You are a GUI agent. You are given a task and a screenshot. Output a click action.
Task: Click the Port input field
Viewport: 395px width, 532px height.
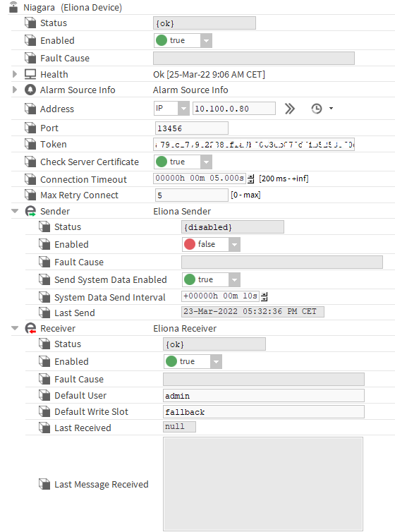pos(192,128)
